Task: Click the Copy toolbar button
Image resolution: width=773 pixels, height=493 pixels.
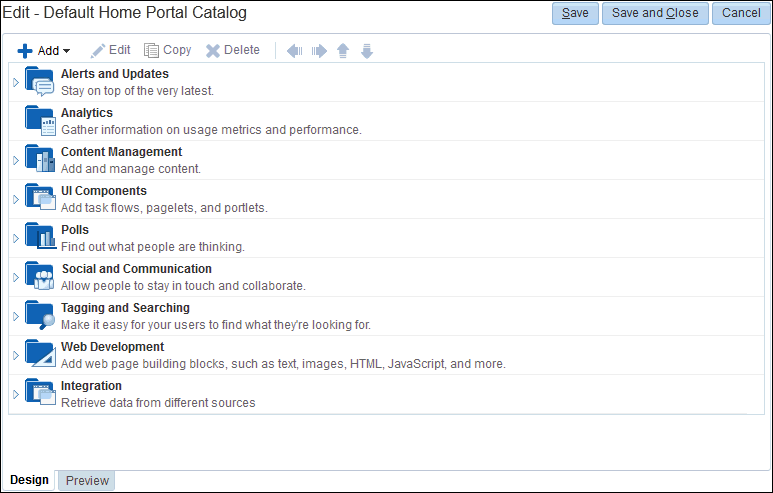Action: click(168, 50)
